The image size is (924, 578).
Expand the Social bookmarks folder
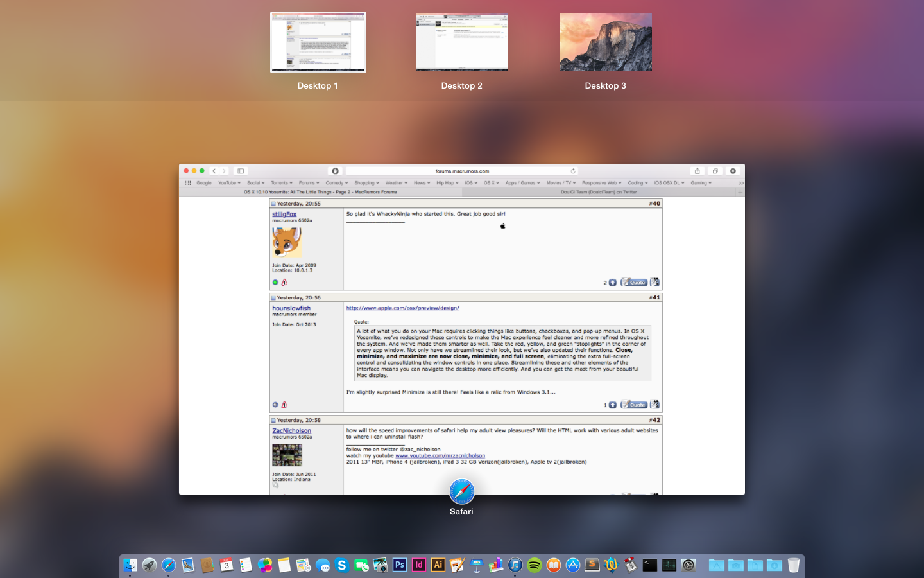(255, 183)
